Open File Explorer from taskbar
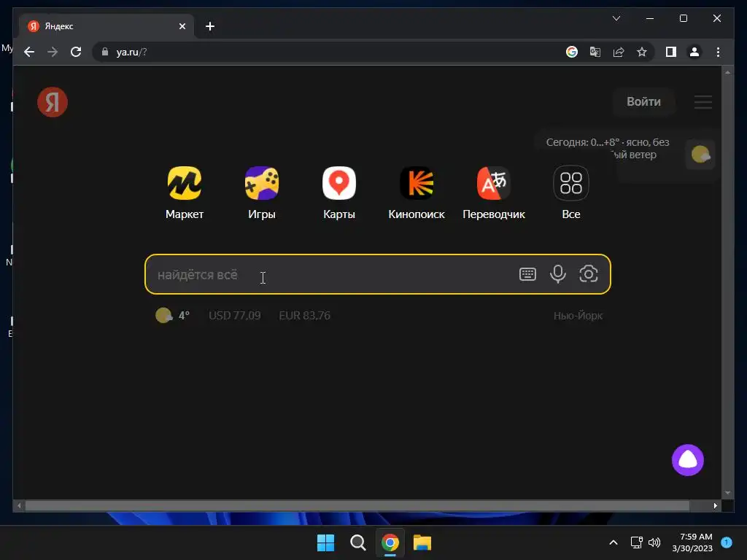 pos(422,542)
